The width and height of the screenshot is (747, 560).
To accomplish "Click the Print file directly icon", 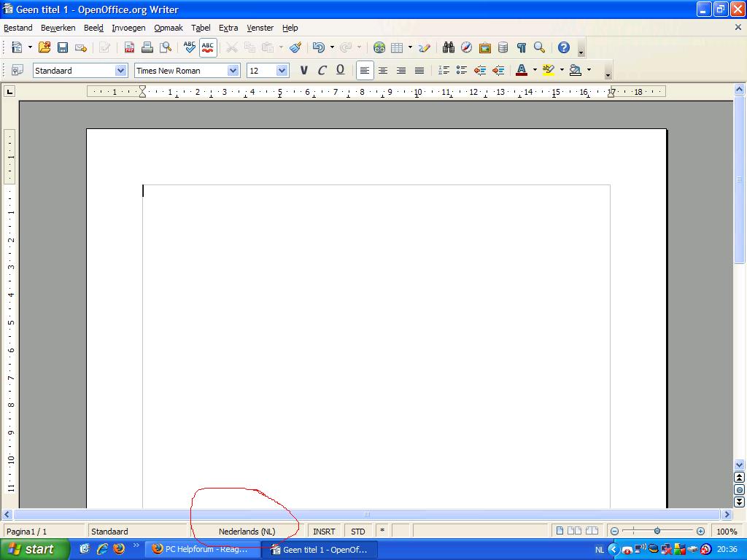I will pyautogui.click(x=147, y=47).
